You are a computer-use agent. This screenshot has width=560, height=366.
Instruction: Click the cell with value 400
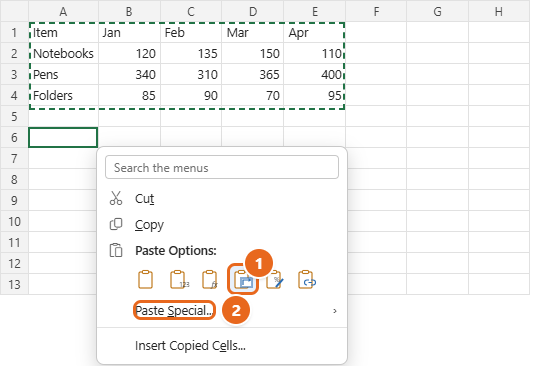point(315,74)
